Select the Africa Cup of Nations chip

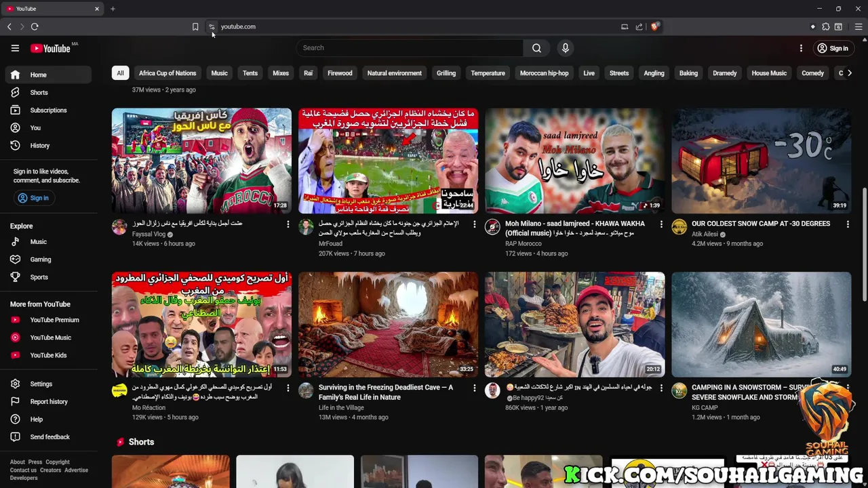click(x=167, y=73)
